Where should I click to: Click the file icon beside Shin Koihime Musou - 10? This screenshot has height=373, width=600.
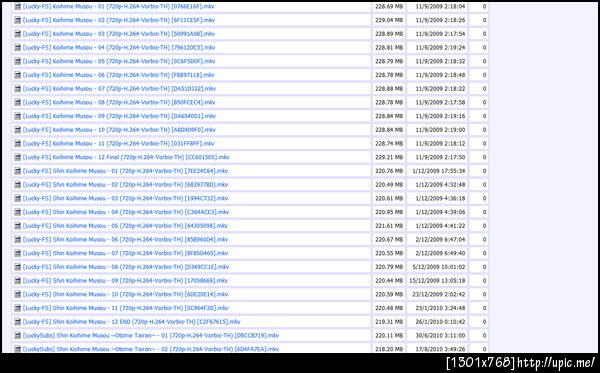pos(18,294)
